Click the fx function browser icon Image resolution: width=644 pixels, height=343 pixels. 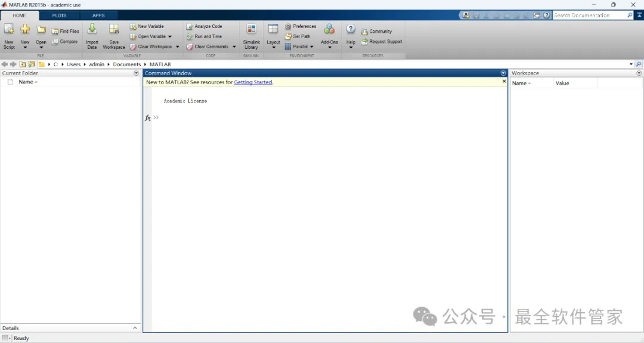(x=148, y=118)
